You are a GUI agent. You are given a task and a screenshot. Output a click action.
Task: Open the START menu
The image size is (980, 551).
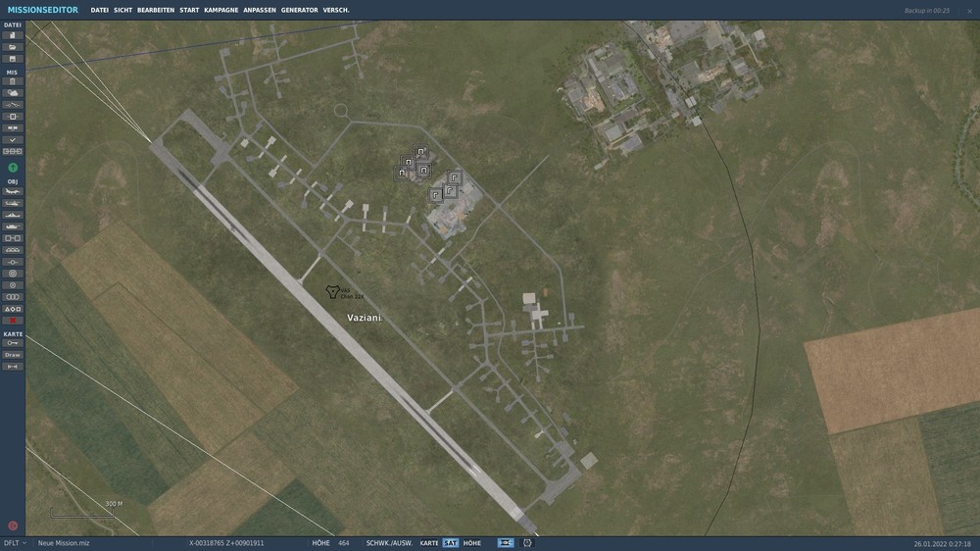click(189, 10)
